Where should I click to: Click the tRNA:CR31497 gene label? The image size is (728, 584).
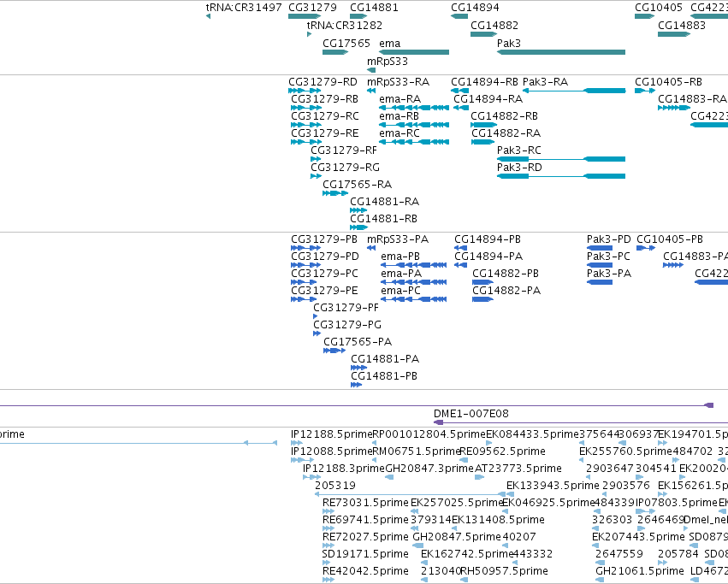tap(244, 8)
